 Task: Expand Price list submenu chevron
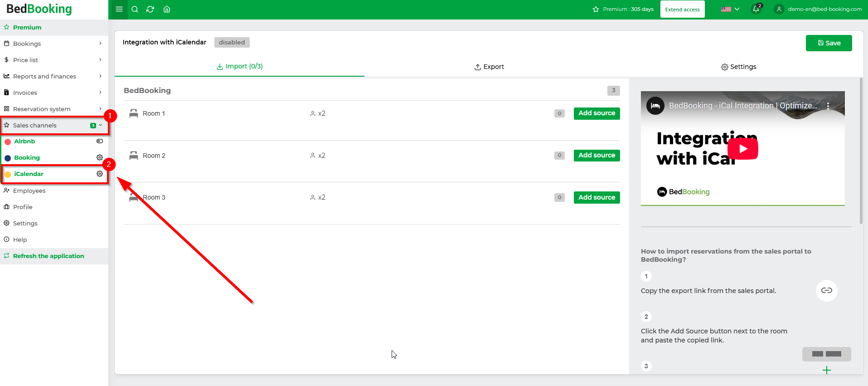click(100, 60)
